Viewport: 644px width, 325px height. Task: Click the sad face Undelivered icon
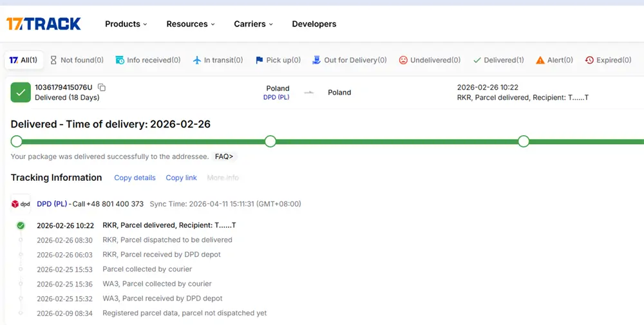[403, 60]
